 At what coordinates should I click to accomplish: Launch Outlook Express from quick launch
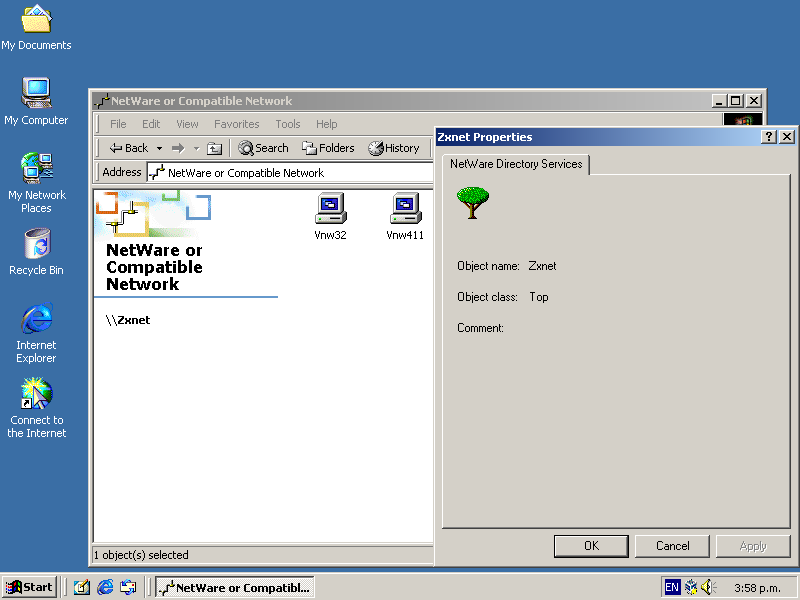coord(128,587)
